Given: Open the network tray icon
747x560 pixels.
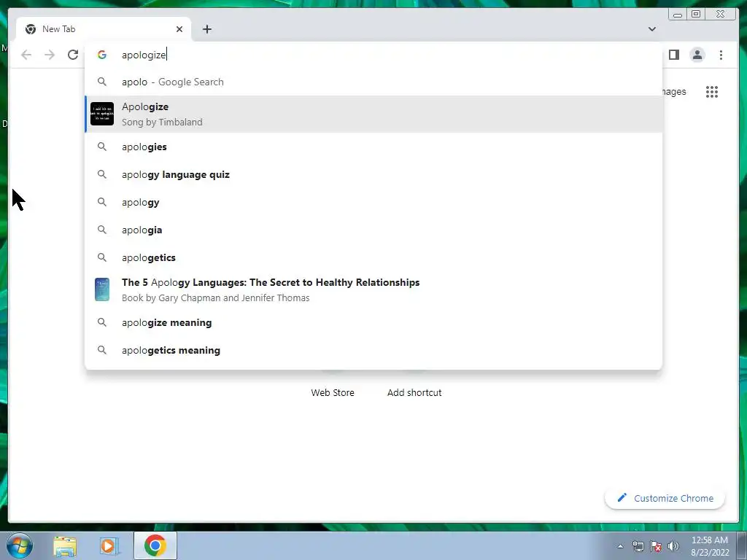Looking at the screenshot, I should (x=638, y=546).
